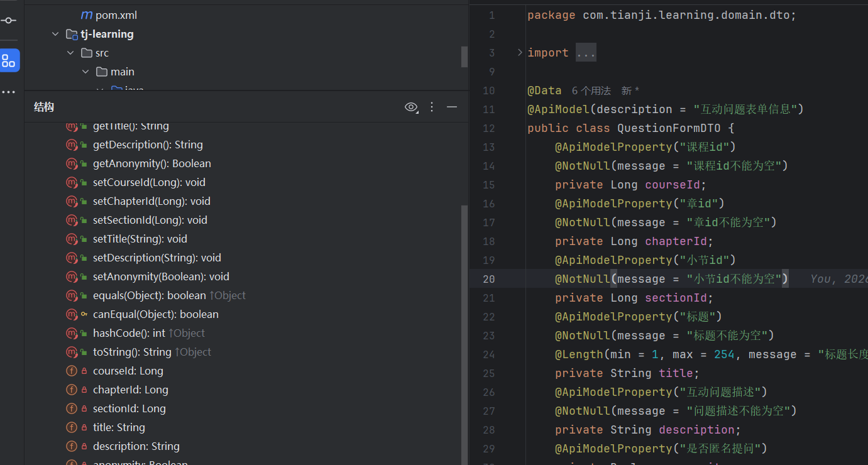This screenshot has width=868, height=465.
Task: Select hashCode(): int method
Action: (129, 333)
